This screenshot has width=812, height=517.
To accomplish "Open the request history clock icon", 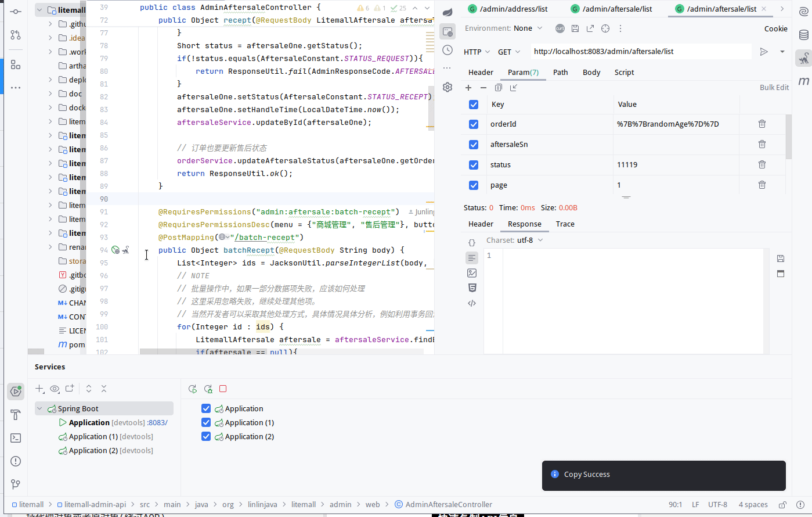I will (447, 50).
